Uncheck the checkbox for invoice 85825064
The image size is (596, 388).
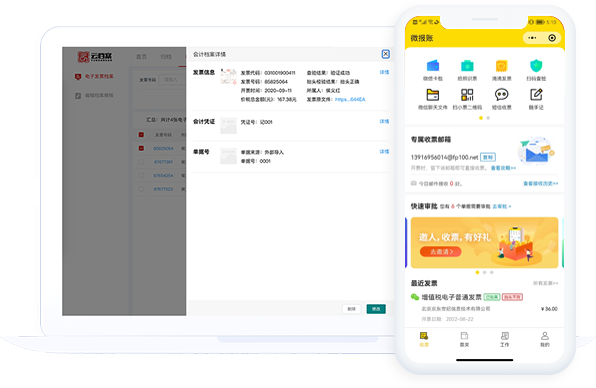141,148
